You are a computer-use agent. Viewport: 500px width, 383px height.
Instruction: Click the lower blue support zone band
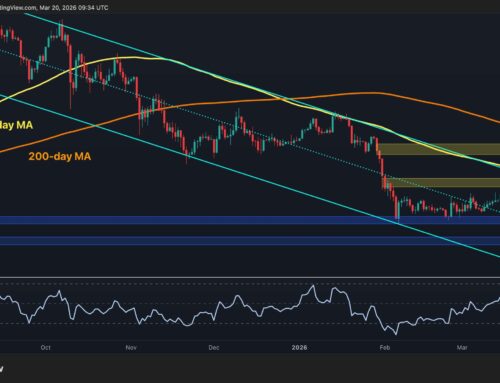[250, 241]
